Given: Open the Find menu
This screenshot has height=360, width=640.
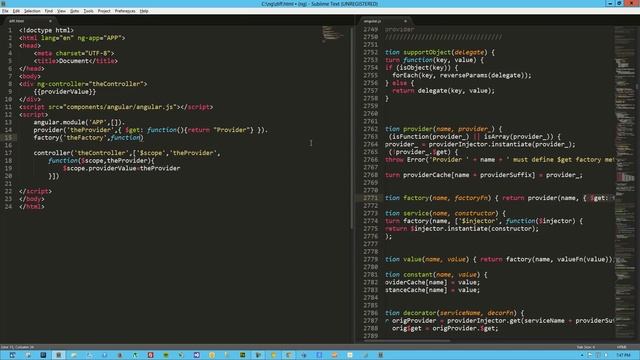Looking at the screenshot, I should point(49,11).
